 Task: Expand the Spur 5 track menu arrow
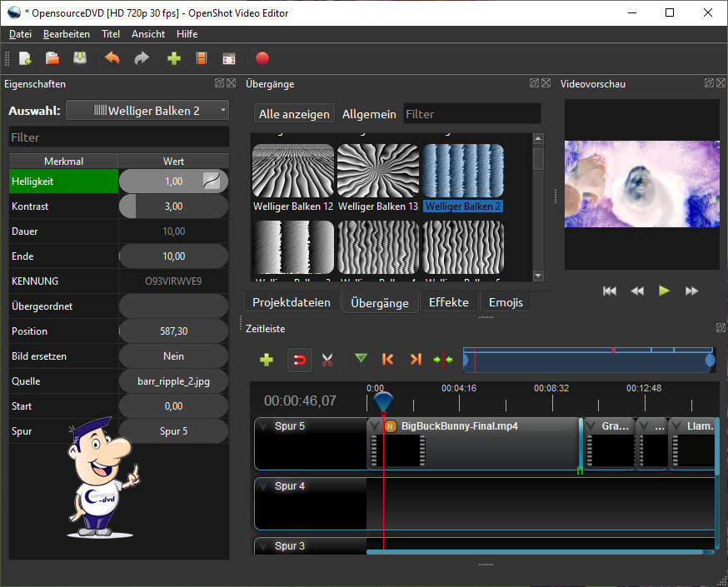point(264,426)
